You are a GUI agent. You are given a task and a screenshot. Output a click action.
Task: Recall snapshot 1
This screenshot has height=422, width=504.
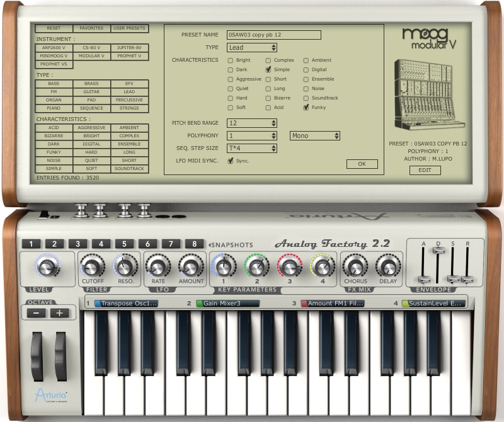click(x=31, y=244)
